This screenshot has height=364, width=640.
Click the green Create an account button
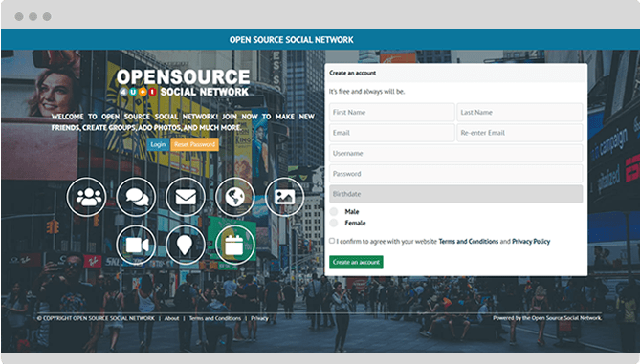pos(356,262)
